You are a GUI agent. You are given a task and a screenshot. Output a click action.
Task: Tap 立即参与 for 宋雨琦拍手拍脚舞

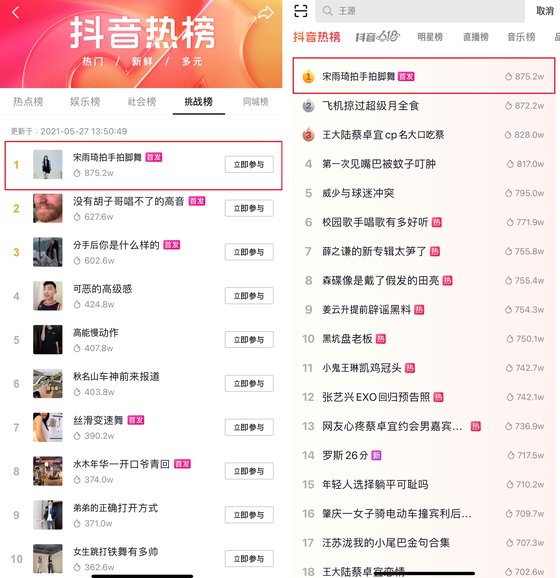point(249,164)
